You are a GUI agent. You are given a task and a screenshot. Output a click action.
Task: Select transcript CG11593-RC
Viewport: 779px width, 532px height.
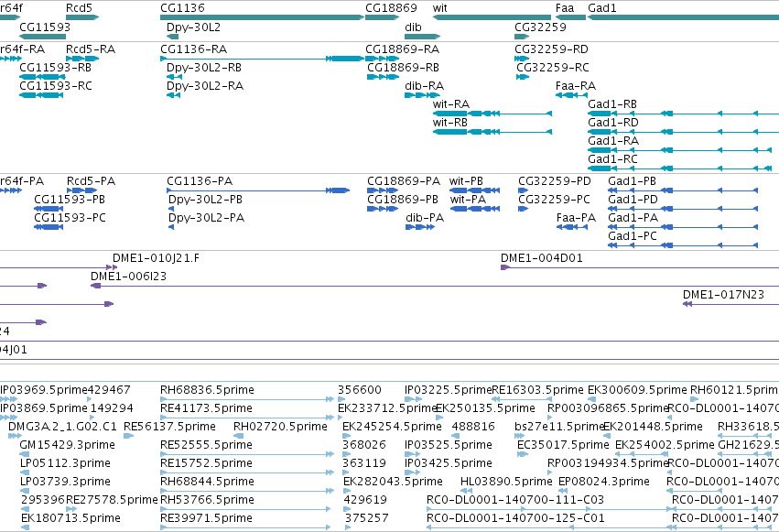coord(41,95)
